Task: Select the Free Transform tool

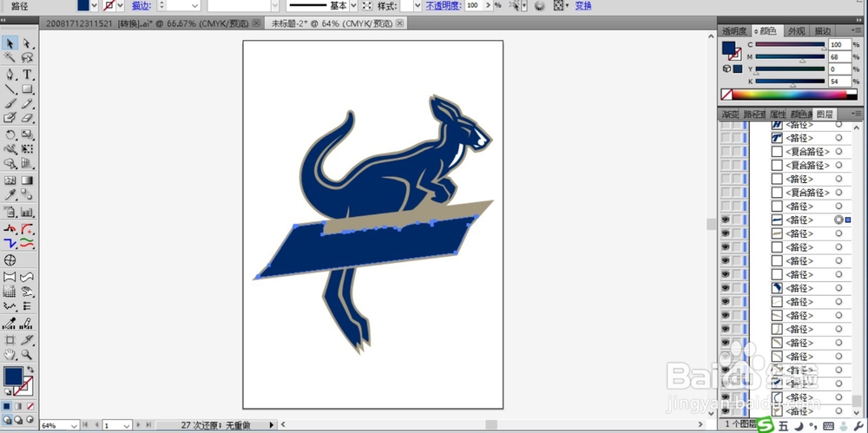Action: tap(27, 149)
